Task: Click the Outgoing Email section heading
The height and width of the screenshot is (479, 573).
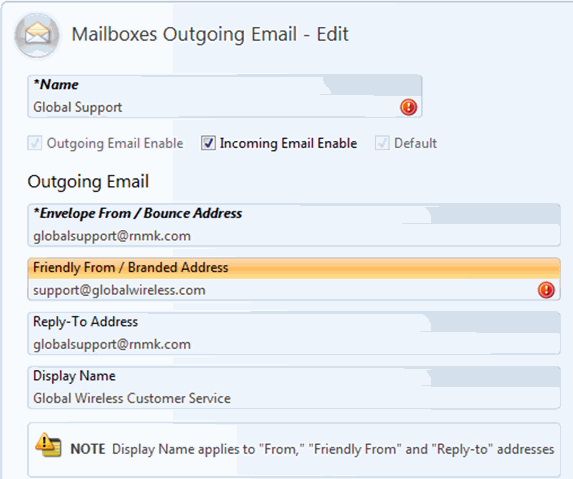Action: tap(88, 182)
